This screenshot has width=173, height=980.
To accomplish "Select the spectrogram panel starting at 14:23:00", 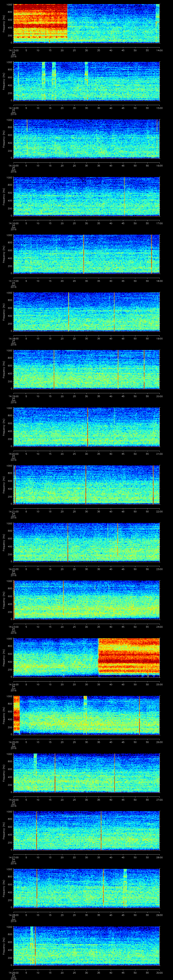I will point(86,600).
